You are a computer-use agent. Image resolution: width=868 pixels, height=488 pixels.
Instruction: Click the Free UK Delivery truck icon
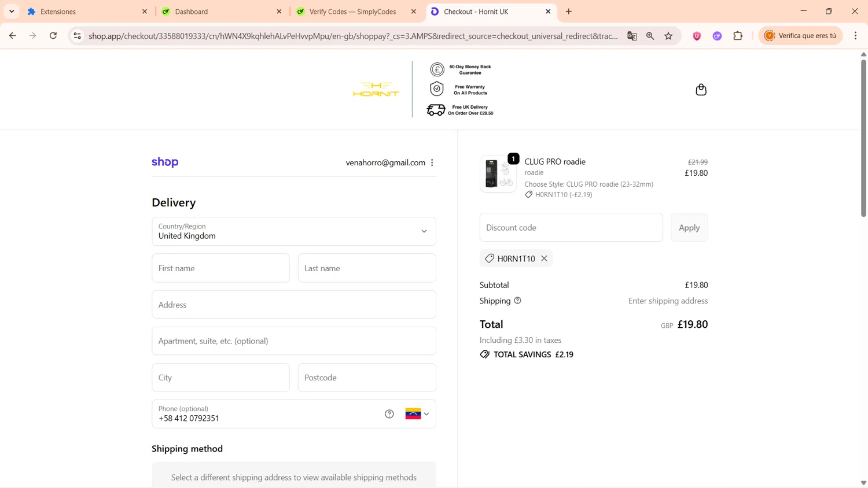point(436,110)
